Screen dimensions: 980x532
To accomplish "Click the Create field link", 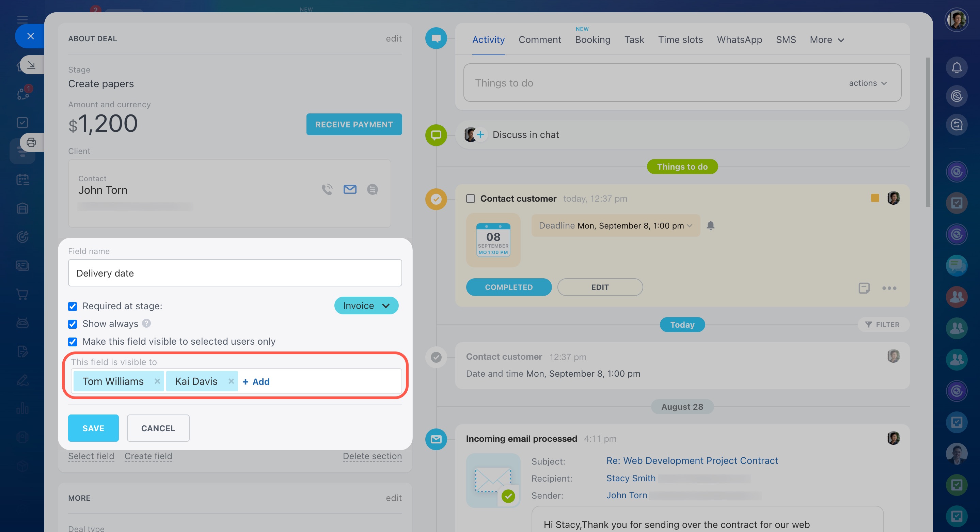I will tap(148, 456).
